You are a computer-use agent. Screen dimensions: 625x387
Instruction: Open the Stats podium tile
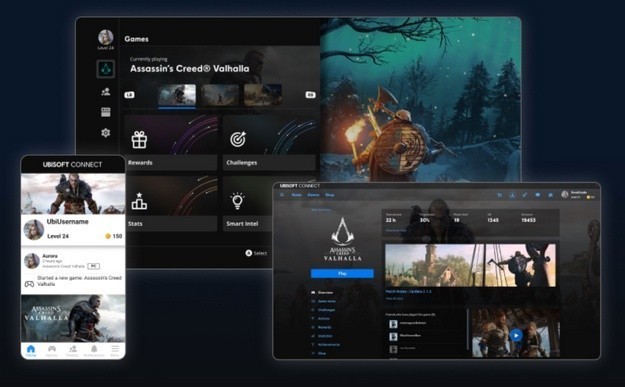pos(171,204)
